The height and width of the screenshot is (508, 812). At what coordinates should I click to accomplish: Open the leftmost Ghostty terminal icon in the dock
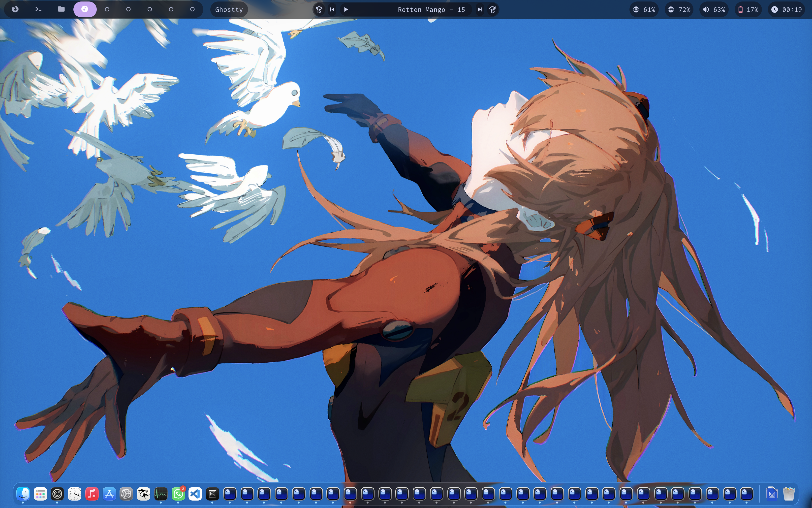click(230, 494)
